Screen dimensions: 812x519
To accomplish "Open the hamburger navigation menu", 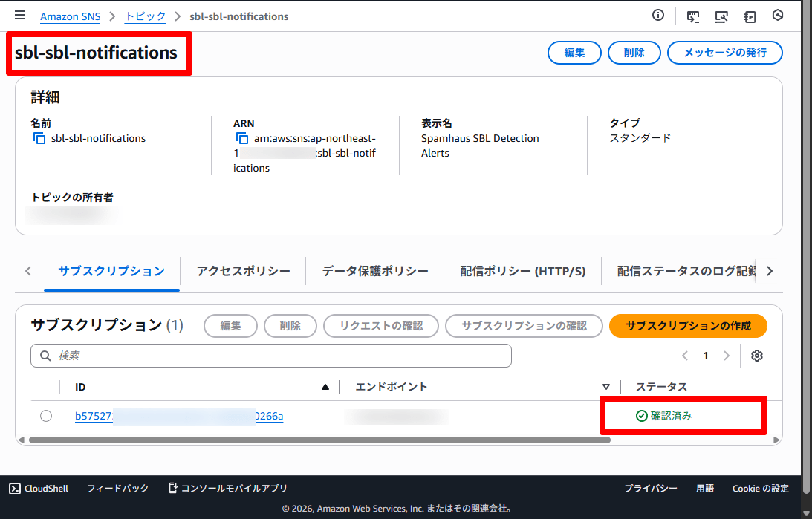I will tap(20, 16).
